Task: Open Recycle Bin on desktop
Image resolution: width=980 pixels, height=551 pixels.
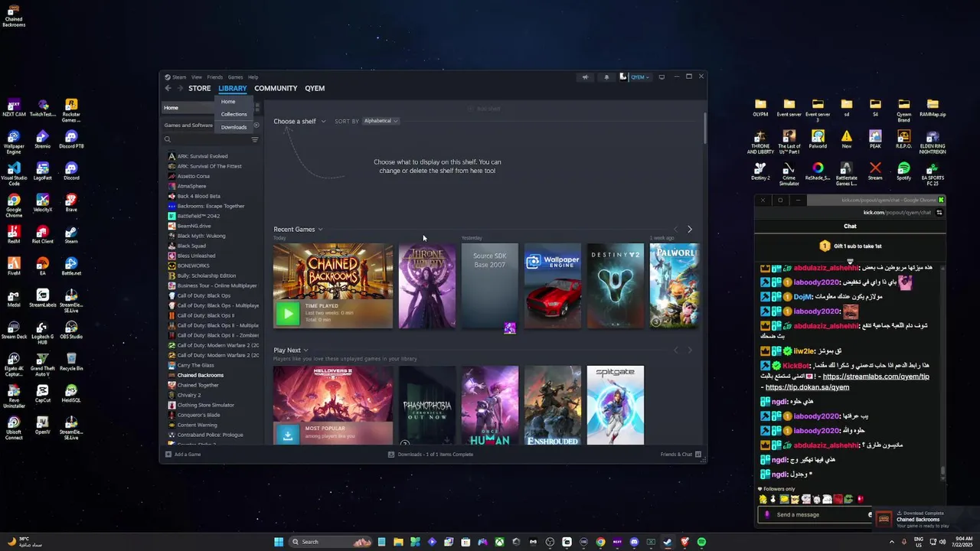Action: [x=71, y=361]
